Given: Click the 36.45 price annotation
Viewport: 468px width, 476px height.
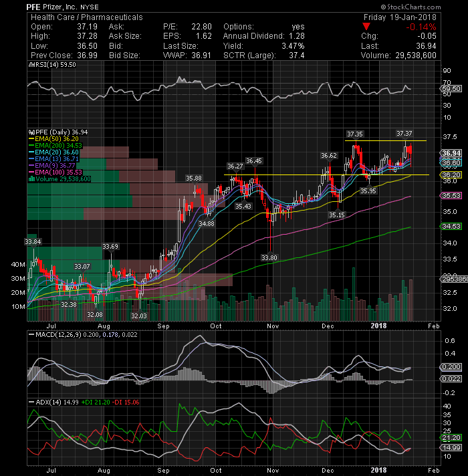Looking at the screenshot, I should [x=254, y=160].
